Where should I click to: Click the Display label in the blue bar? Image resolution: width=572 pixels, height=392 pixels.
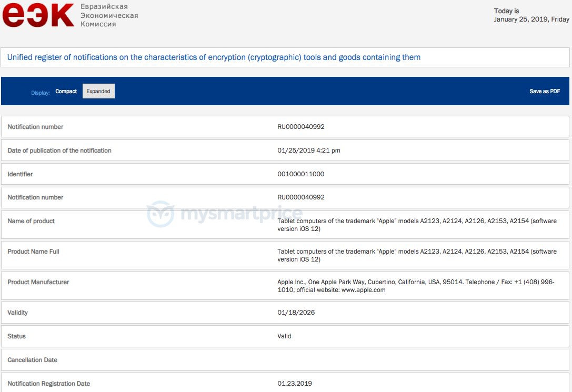click(x=41, y=92)
